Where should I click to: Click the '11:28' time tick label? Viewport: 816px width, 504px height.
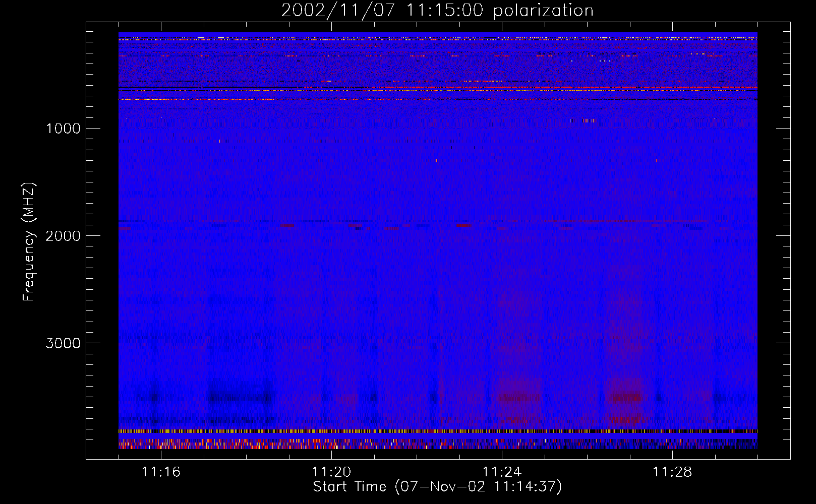point(672,472)
